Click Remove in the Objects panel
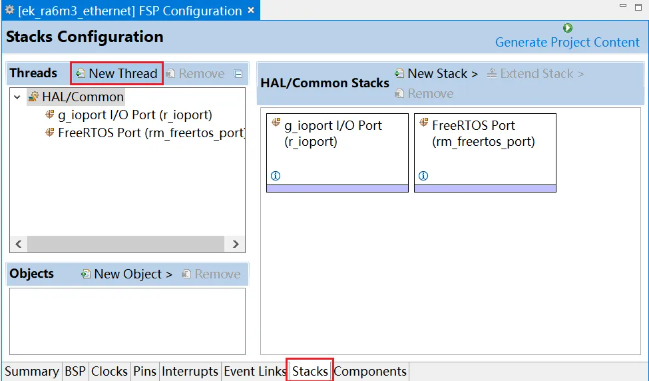This screenshot has width=649, height=381. coord(211,274)
